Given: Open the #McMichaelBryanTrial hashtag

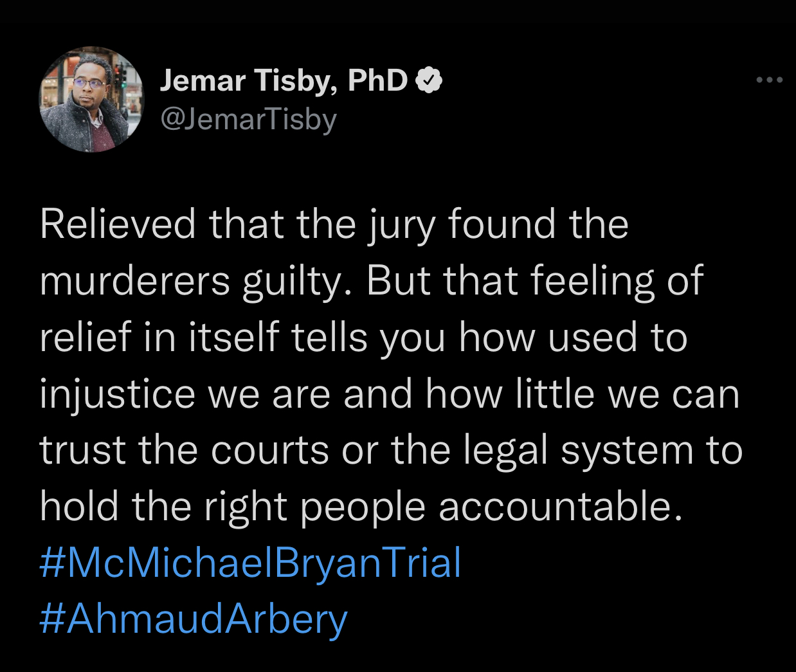Looking at the screenshot, I should 250,563.
